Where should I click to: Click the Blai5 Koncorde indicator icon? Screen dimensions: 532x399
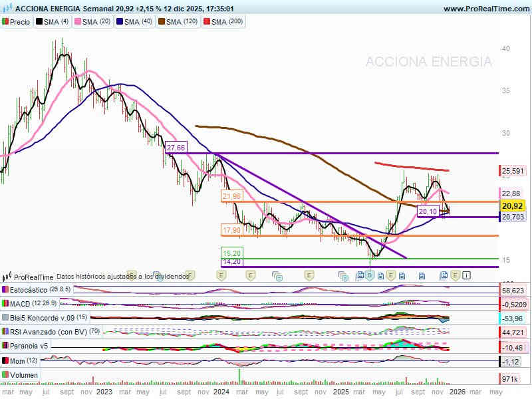[5, 318]
